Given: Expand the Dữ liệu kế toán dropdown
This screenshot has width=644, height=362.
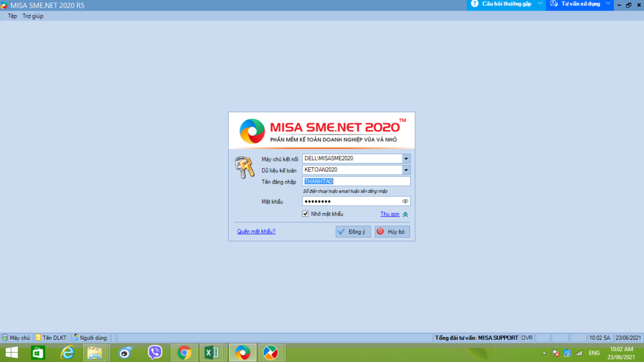Looking at the screenshot, I should [x=406, y=170].
